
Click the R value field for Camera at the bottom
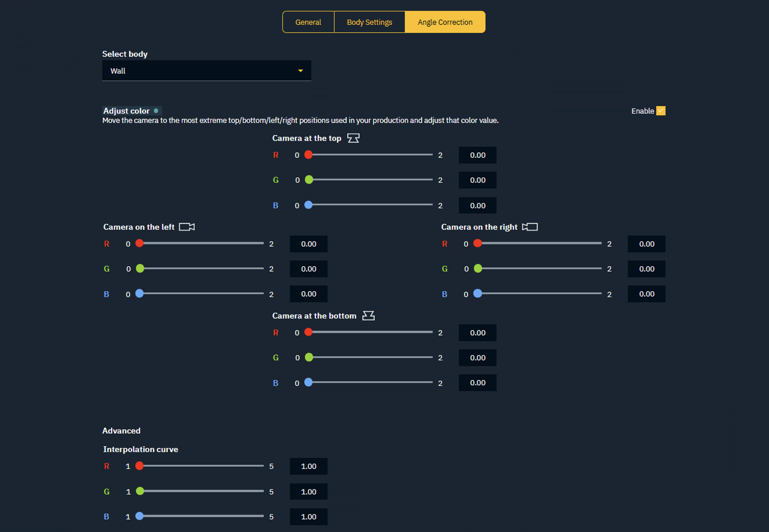tap(477, 333)
